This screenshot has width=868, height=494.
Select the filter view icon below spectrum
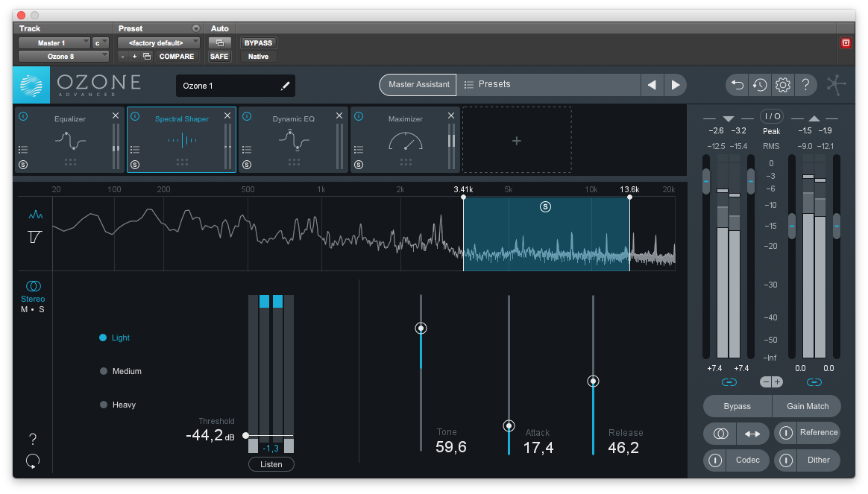34,237
